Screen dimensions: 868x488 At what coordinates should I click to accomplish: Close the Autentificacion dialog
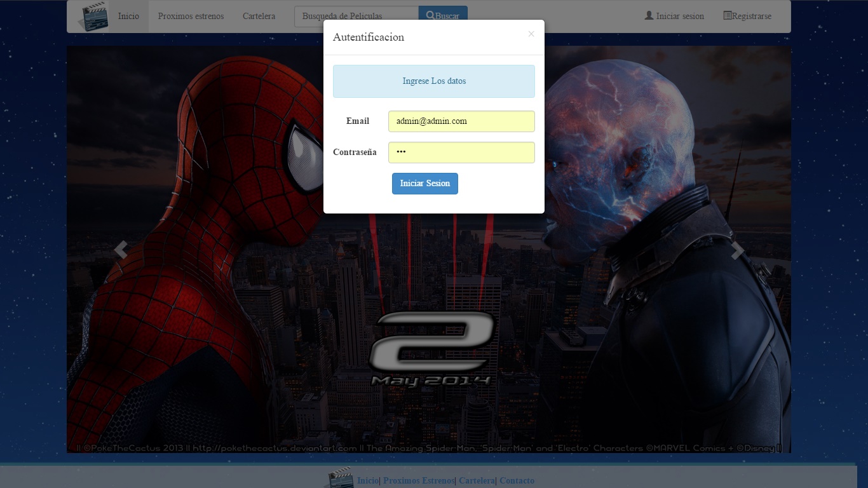click(531, 34)
